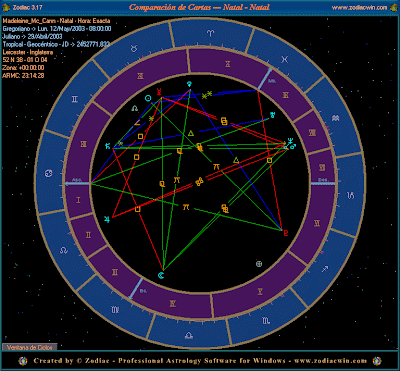This screenshot has width=400, height=371.
Task: Click the Libra sign at the wheel bottom
Action: [x=189, y=335]
